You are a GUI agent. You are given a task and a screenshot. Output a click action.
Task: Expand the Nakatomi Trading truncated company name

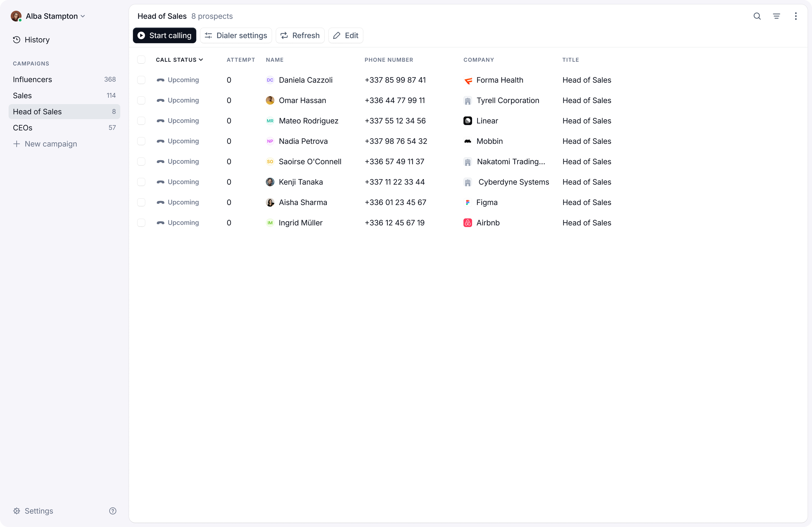click(511, 161)
